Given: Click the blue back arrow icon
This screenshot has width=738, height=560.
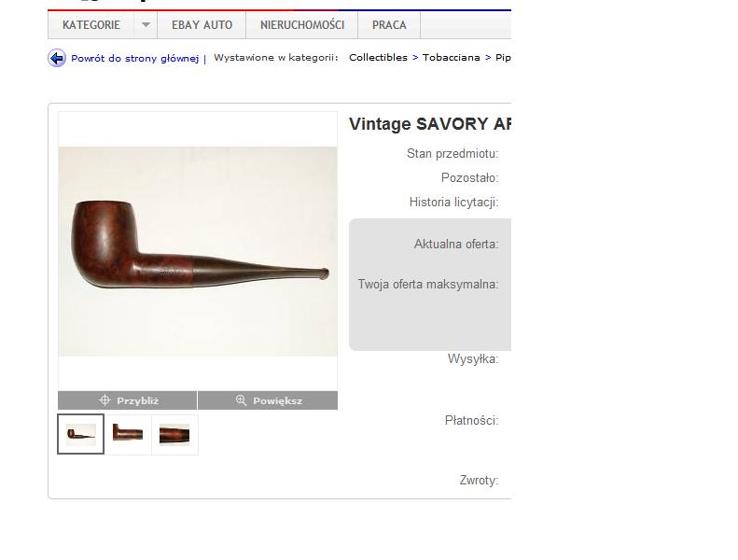Looking at the screenshot, I should pos(57,58).
